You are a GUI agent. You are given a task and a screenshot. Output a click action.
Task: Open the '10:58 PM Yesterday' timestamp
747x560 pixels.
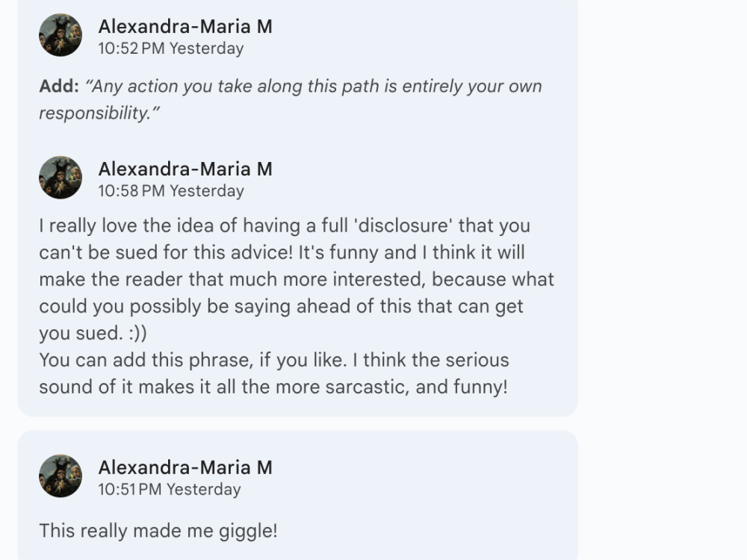coord(171,190)
